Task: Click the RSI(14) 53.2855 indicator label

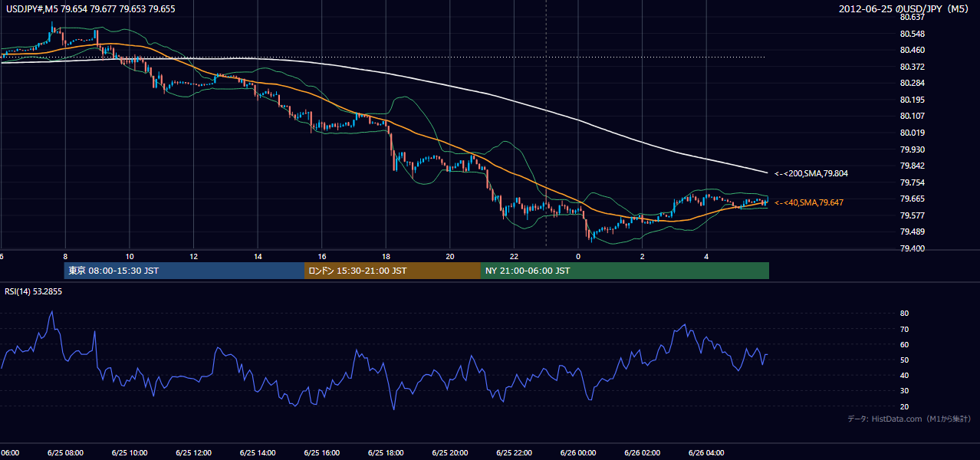Action: coord(33,291)
